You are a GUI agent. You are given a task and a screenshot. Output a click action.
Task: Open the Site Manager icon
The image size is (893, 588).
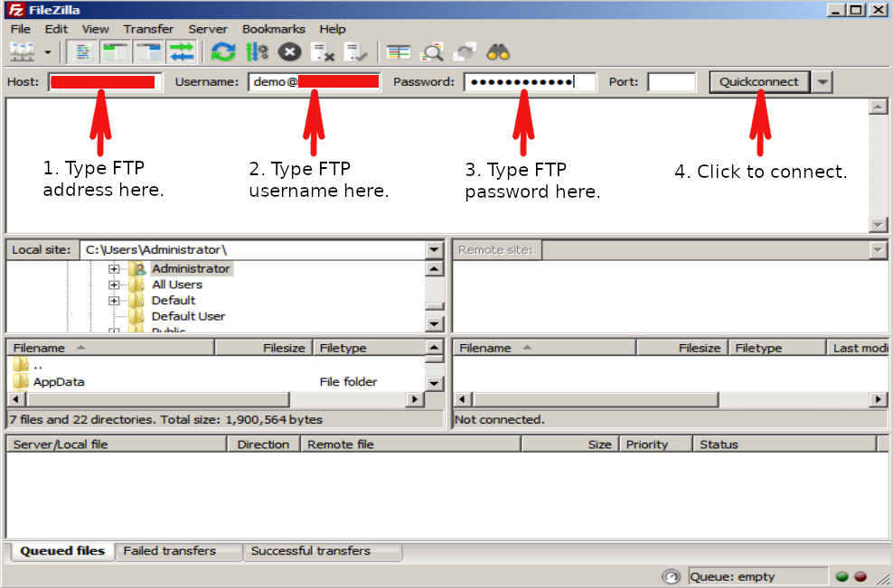(x=23, y=52)
